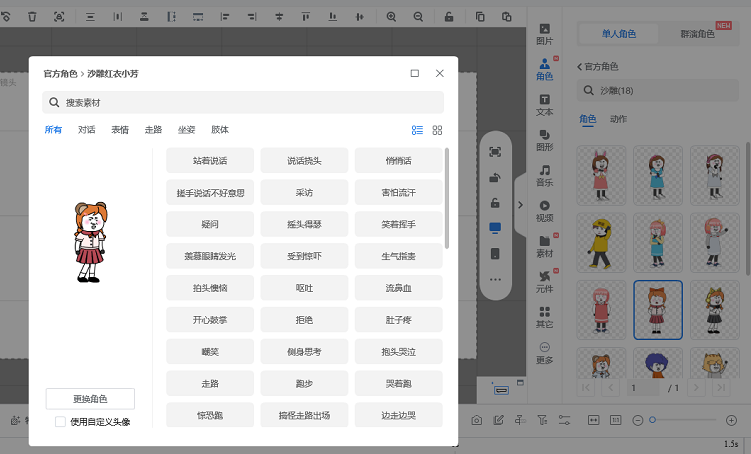Go back to 官方角色 in side panel
The height and width of the screenshot is (454, 751).
598,67
